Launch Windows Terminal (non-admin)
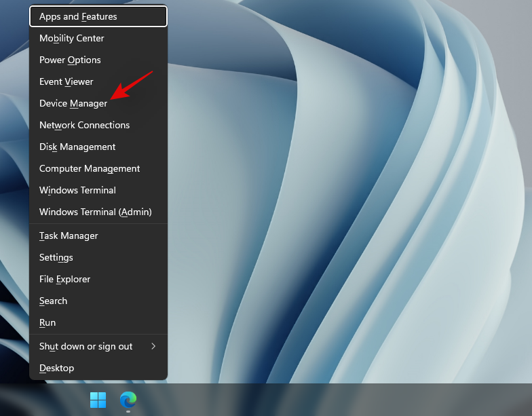Screen dimensions: 532x416 coord(98,190)
